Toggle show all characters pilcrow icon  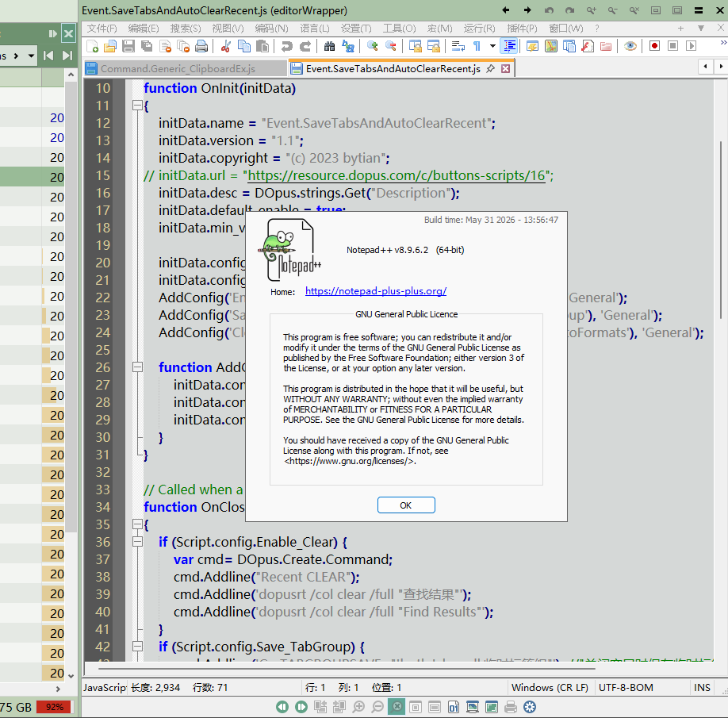(477, 46)
